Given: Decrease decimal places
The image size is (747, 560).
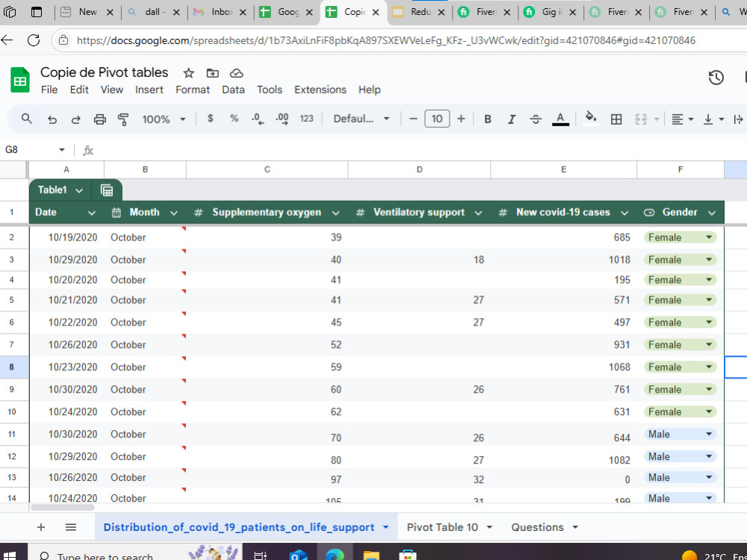Looking at the screenshot, I should click(258, 119).
